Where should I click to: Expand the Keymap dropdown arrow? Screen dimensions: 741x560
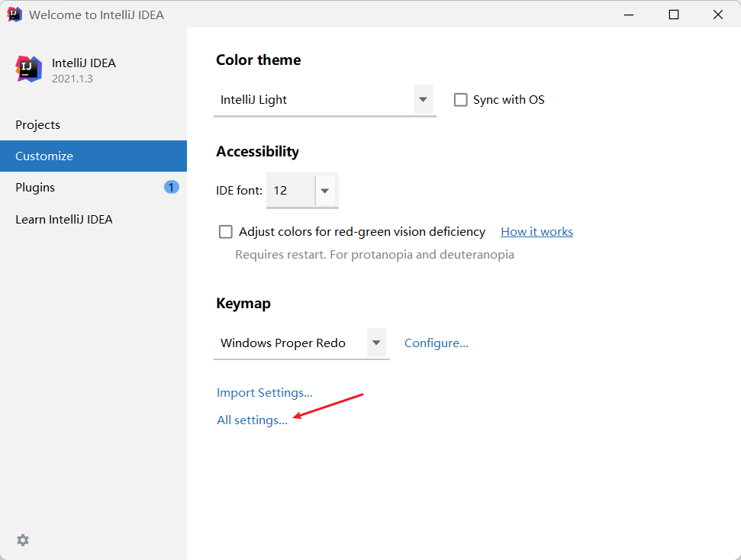376,343
